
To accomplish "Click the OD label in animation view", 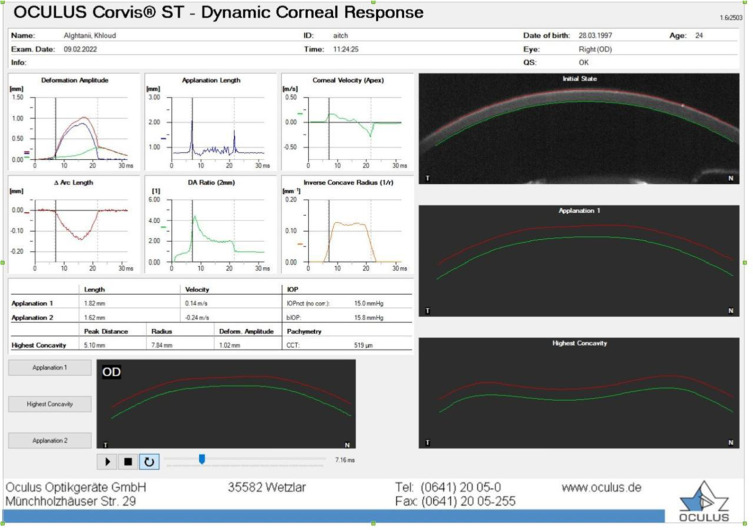I will (x=111, y=372).
